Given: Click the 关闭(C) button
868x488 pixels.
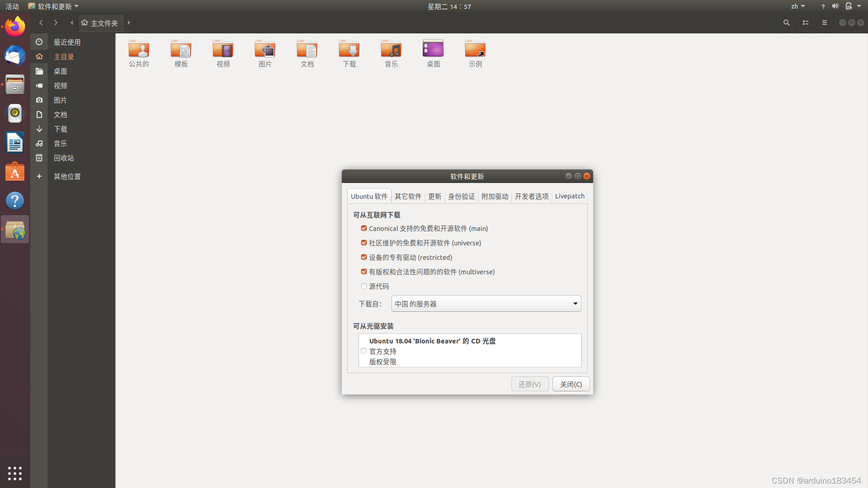Looking at the screenshot, I should point(571,384).
